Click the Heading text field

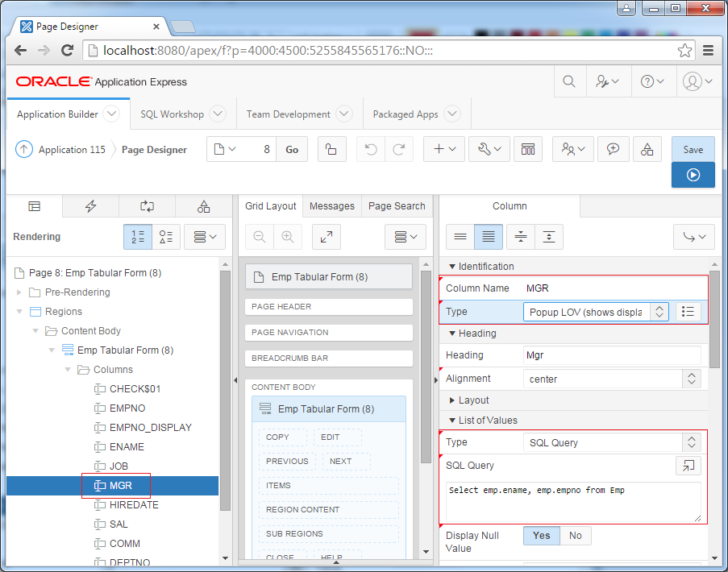pos(612,355)
